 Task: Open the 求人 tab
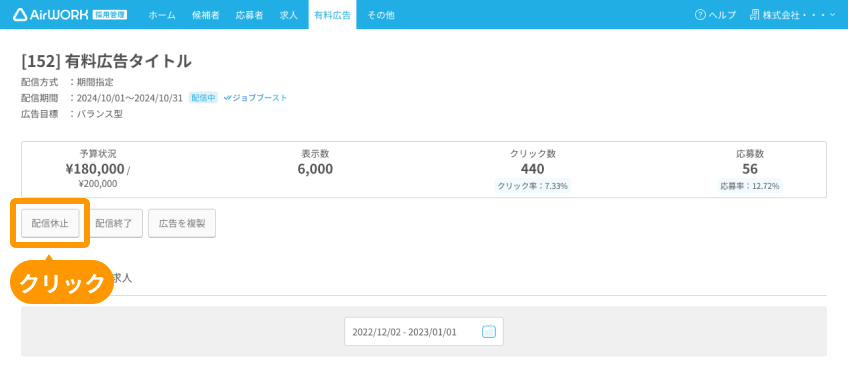pyautogui.click(x=289, y=15)
